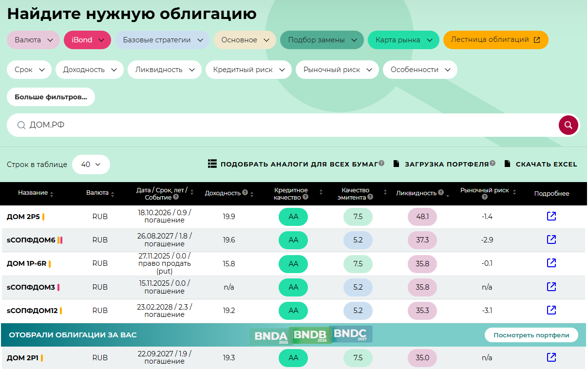Sort table by Название column arrows
Image resolution: width=588 pixels, height=369 pixels.
pyautogui.click(x=52, y=194)
